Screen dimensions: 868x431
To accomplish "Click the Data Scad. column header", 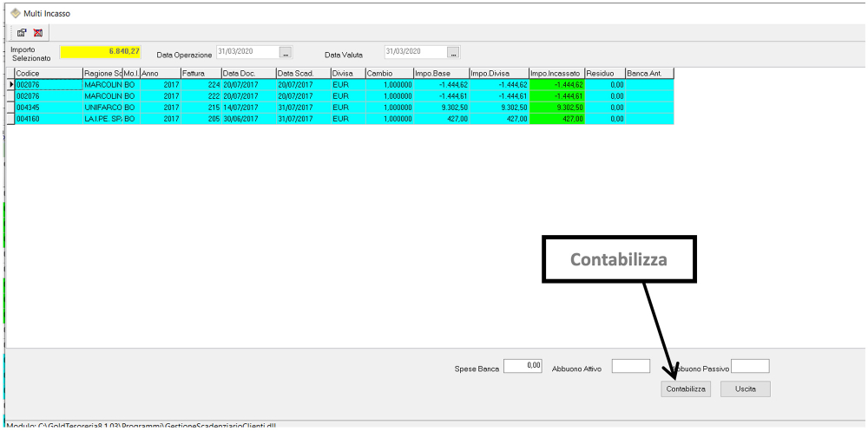I will tap(301, 74).
